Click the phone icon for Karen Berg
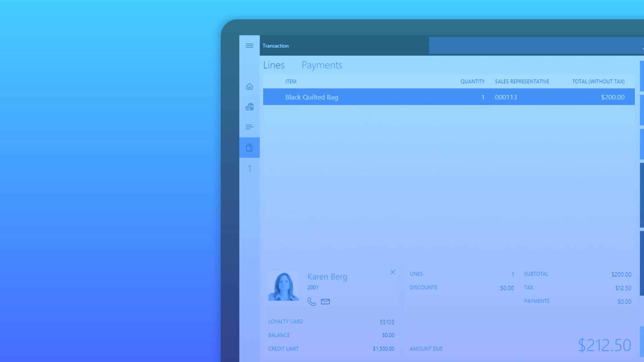This screenshot has height=362, width=644. tap(311, 301)
